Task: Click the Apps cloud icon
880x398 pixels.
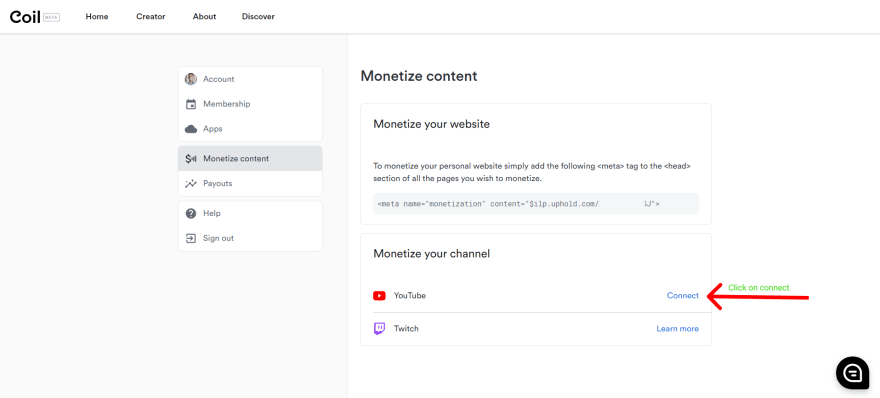Action: [x=191, y=129]
